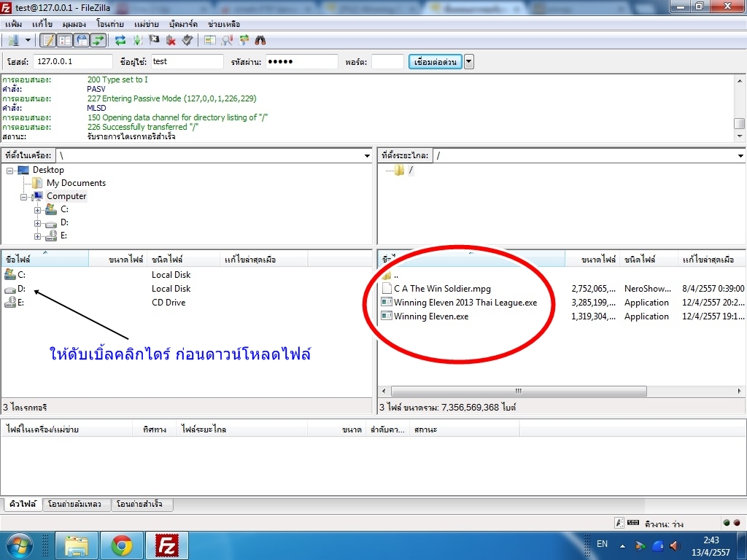
Task: Switch to the คิวไฟล์ queue tab
Action: [x=23, y=504]
